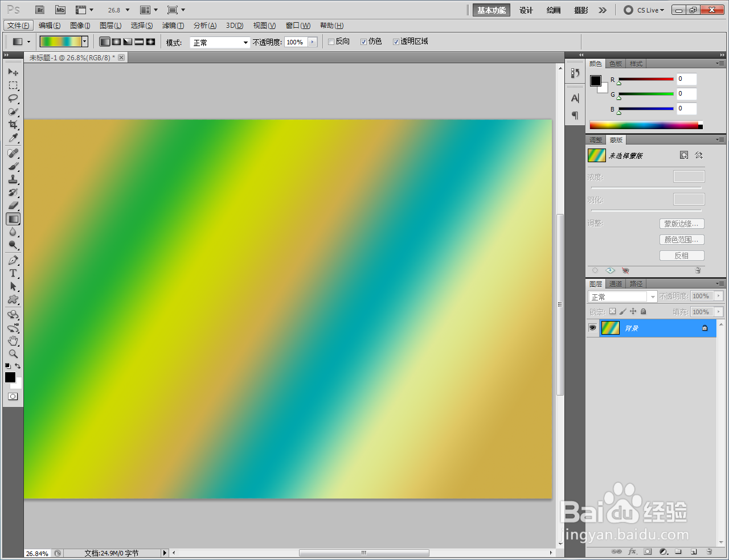
Task: Open Character panel icon
Action: [575, 98]
